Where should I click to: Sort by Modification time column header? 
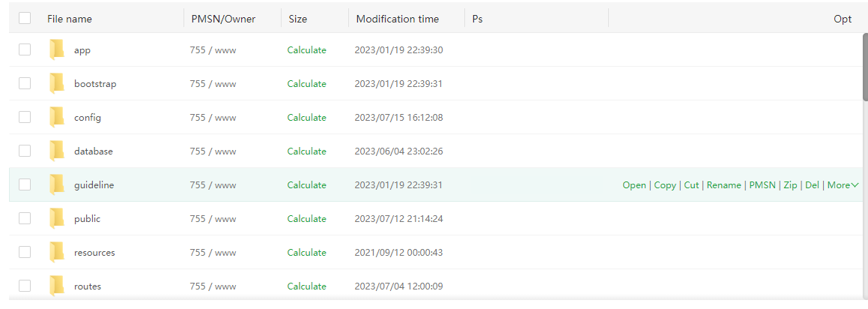398,19
